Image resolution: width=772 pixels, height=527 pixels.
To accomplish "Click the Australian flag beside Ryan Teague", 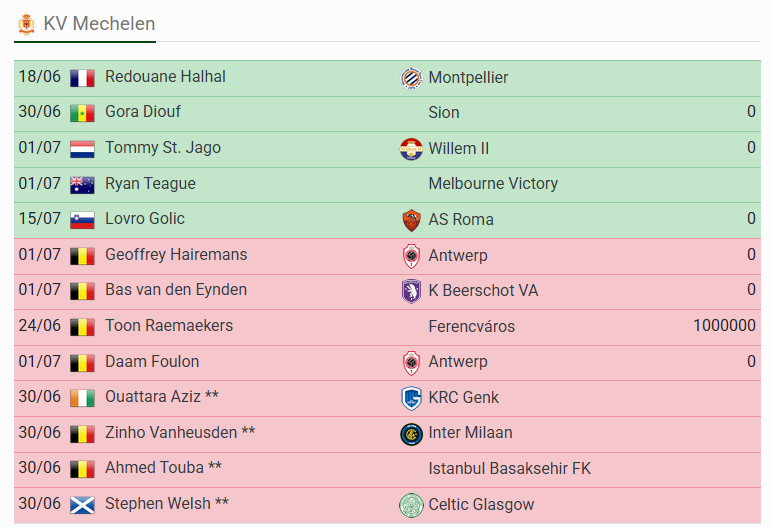I will click(x=82, y=185).
